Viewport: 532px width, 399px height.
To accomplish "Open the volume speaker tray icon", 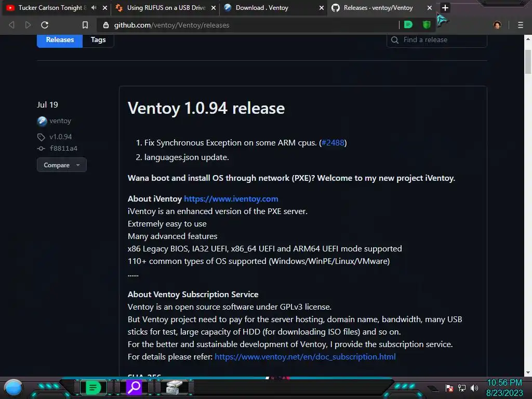I will (x=474, y=388).
